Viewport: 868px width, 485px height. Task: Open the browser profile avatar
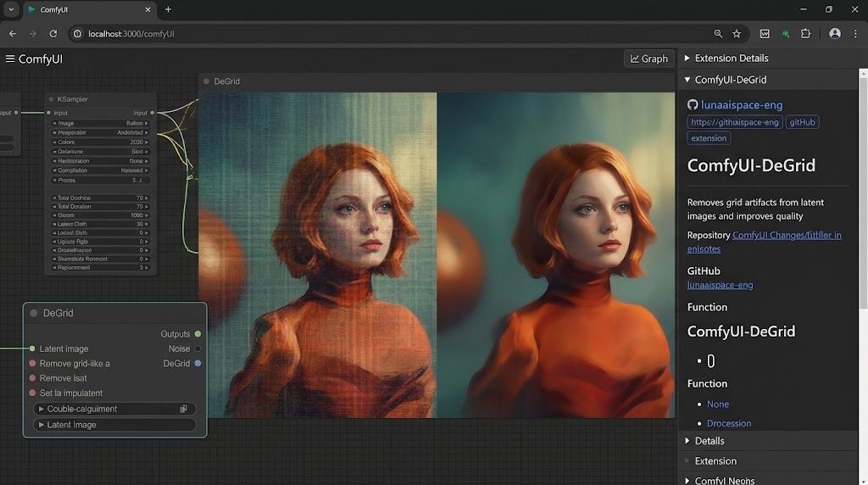click(x=835, y=34)
